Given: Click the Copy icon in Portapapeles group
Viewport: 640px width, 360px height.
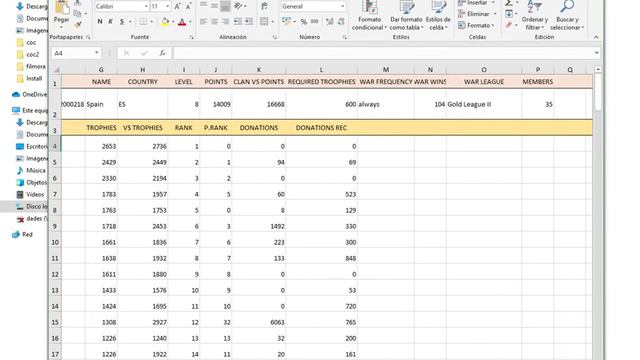Looking at the screenshot, I should [77, 14].
